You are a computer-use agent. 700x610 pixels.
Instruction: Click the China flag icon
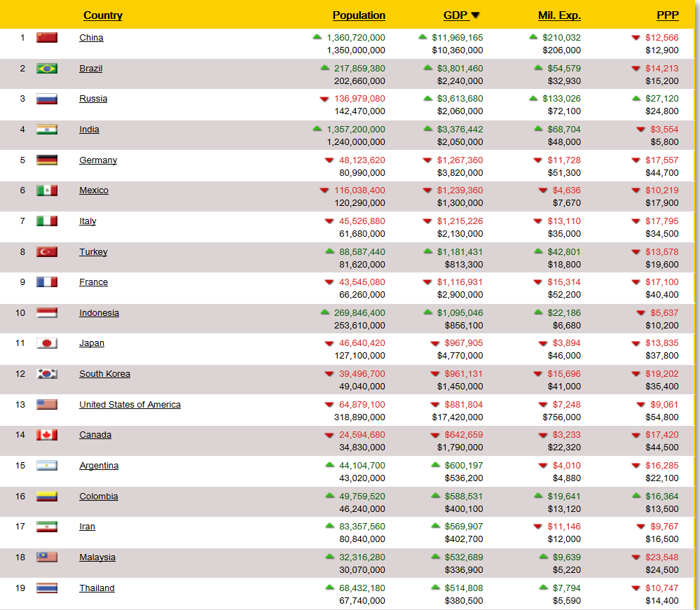[x=47, y=38]
